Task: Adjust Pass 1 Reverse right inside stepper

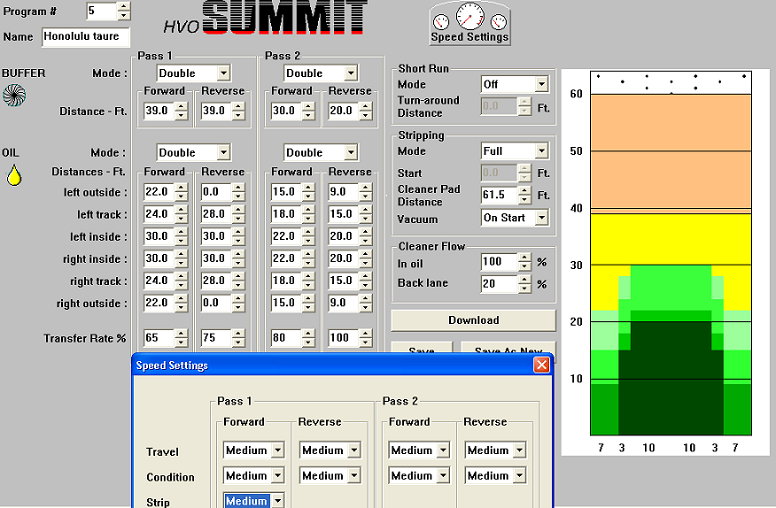Action: click(x=239, y=258)
